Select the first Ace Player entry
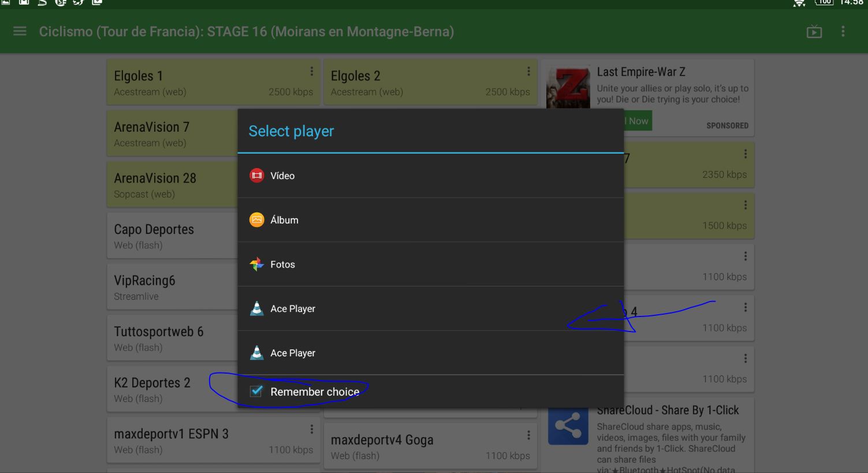 (x=431, y=308)
